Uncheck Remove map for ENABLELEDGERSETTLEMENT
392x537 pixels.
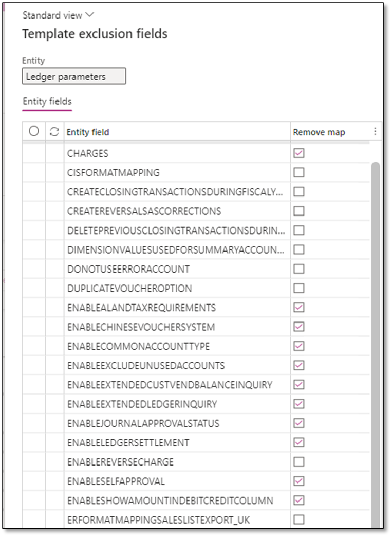click(299, 442)
